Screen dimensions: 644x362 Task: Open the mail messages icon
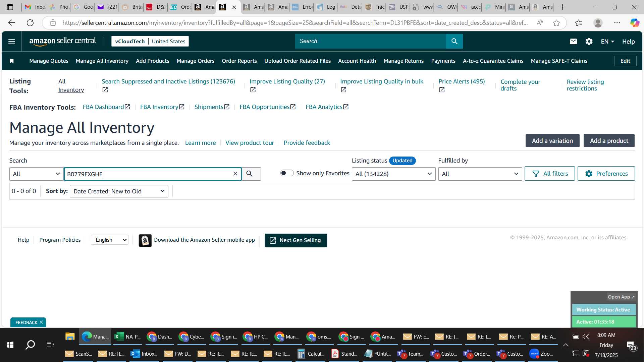click(x=573, y=41)
